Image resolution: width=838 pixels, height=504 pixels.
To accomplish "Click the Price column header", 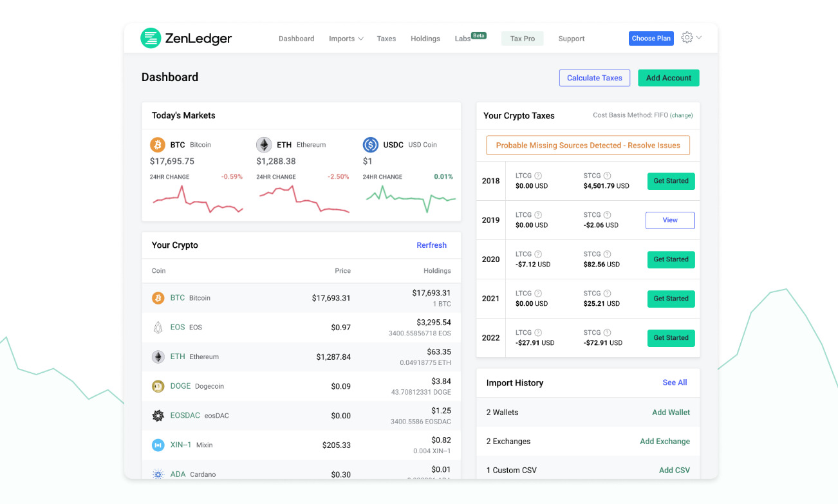I will coord(342,271).
